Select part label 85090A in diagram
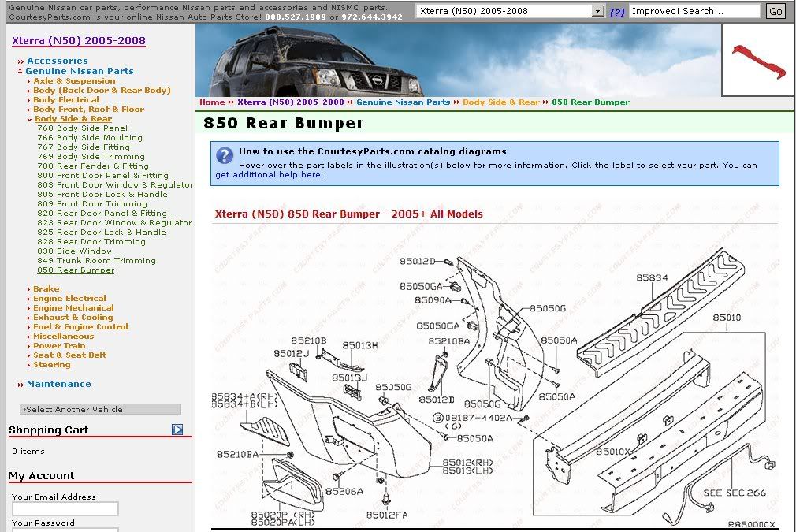 pyautogui.click(x=433, y=300)
